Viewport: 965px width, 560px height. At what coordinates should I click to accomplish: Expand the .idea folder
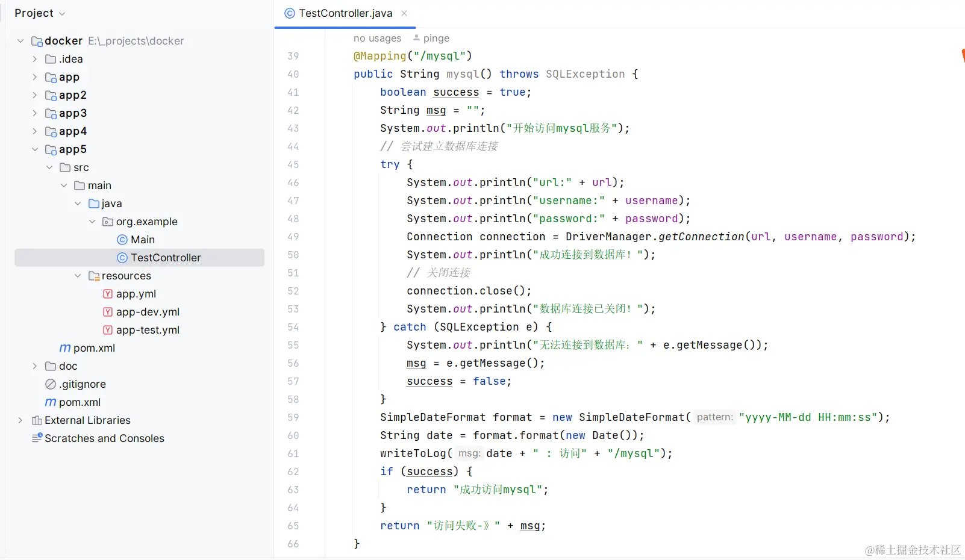[x=35, y=59]
